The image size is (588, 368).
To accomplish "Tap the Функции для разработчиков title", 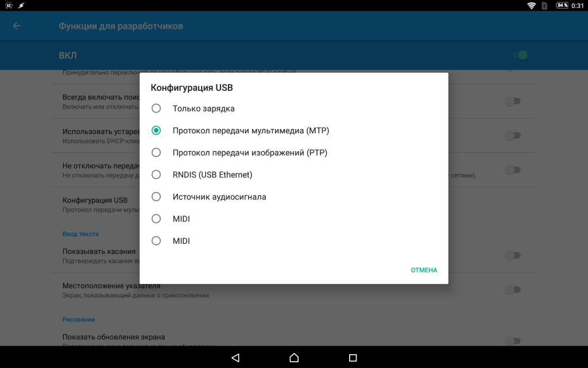I will point(121,26).
